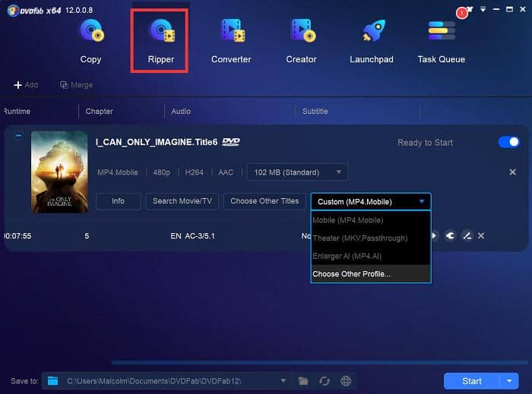Toggle the Ready to Start switch off

tap(508, 142)
